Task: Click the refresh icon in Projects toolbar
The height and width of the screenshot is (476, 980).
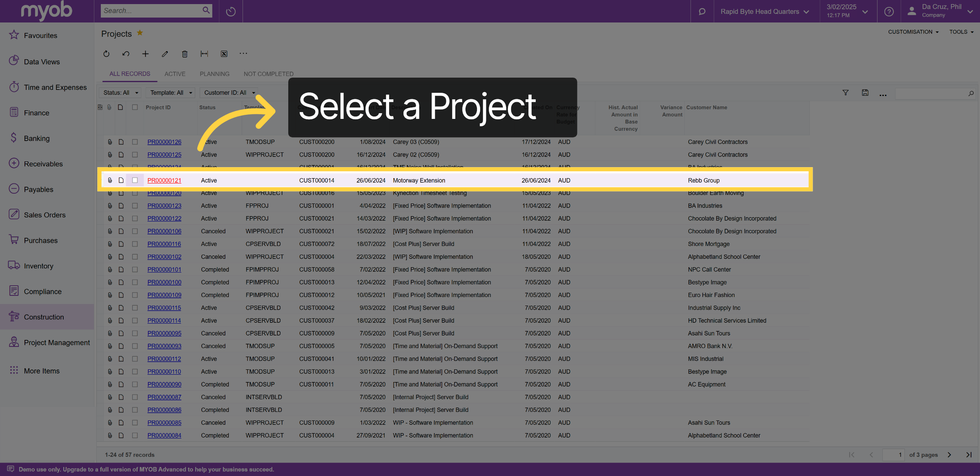Action: (x=106, y=54)
